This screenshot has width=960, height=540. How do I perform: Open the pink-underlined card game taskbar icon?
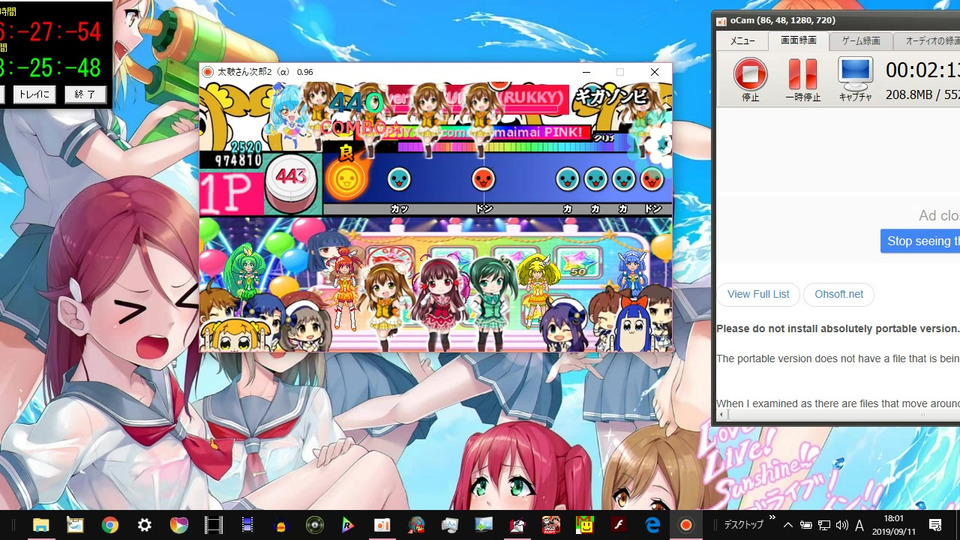pyautogui.click(x=517, y=525)
